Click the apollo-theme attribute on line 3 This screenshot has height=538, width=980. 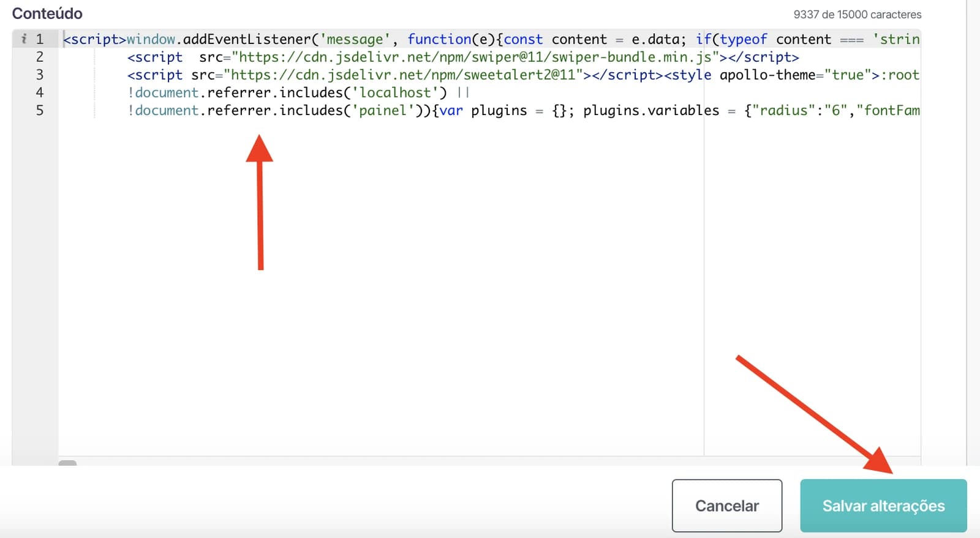(x=767, y=75)
